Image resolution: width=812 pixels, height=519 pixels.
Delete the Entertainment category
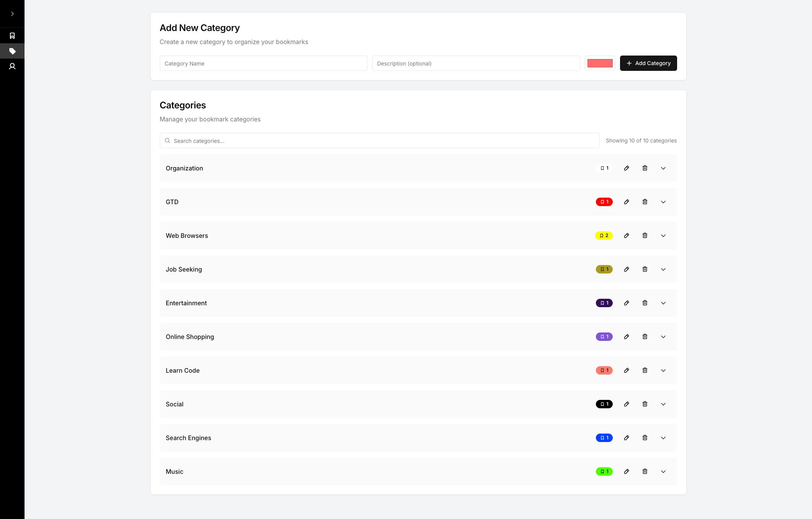click(x=645, y=303)
